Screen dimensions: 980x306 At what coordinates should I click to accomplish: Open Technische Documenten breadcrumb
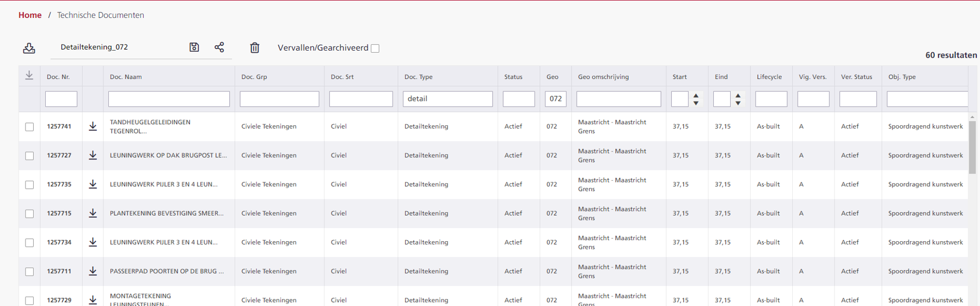[x=101, y=15]
